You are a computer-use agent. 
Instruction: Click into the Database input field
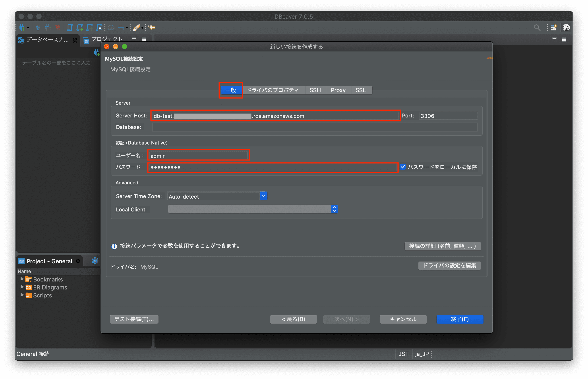point(315,127)
